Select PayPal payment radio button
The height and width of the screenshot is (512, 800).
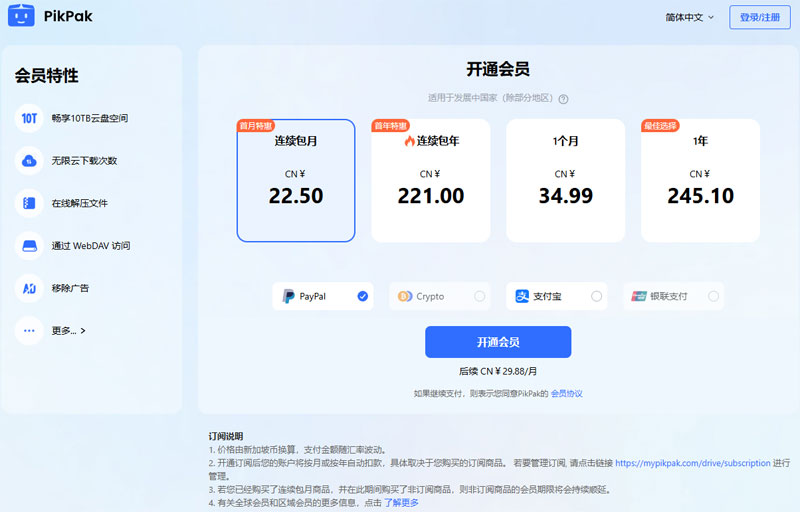(x=362, y=296)
